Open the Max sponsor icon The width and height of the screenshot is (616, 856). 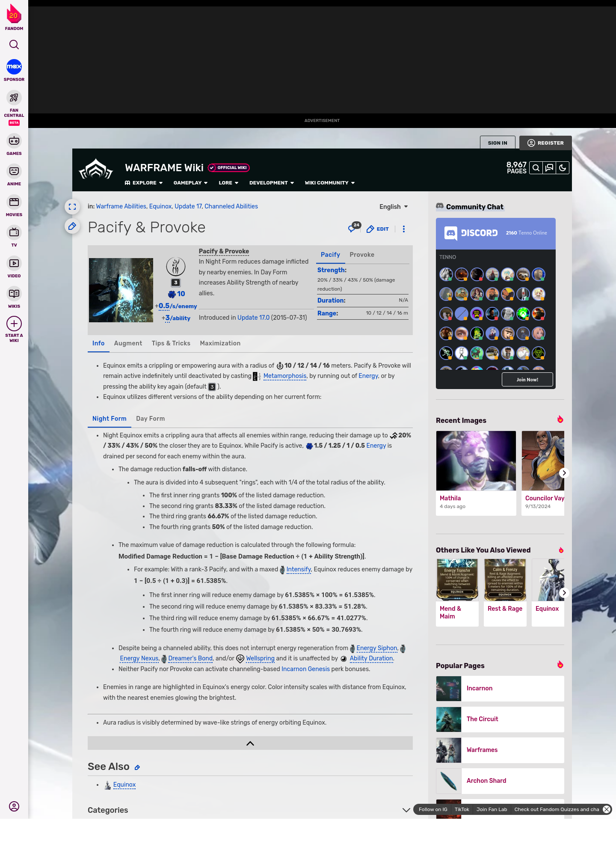coord(14,67)
